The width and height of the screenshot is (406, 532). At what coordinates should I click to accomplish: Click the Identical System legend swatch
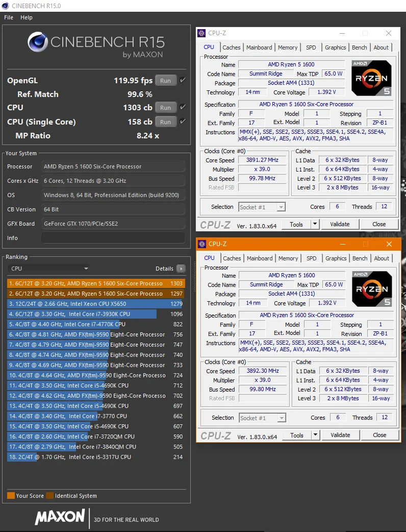[50, 495]
